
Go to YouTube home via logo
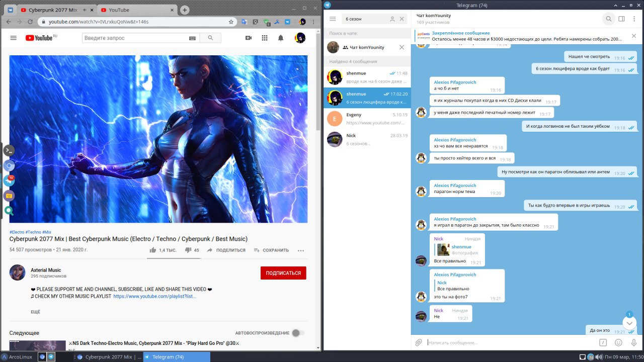(41, 38)
